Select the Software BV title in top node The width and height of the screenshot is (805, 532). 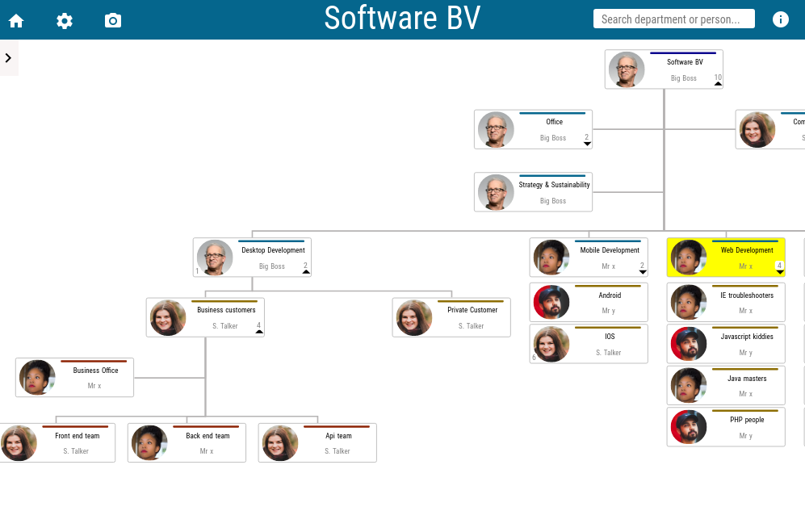[x=685, y=62]
